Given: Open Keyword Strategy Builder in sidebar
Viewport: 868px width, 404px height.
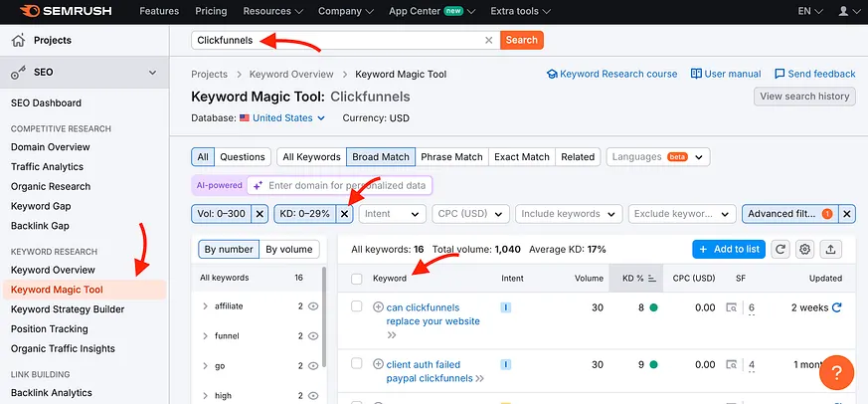Looking at the screenshot, I should 68,309.
